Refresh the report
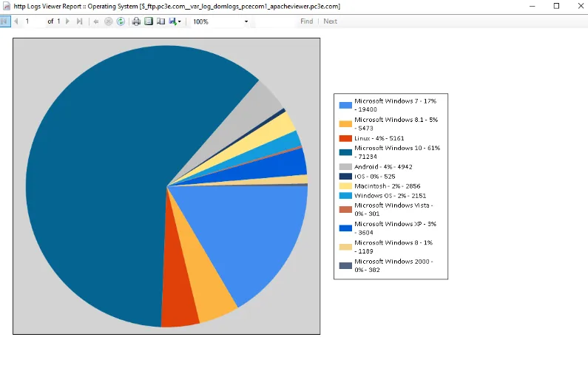The width and height of the screenshot is (588, 371). 121,21
